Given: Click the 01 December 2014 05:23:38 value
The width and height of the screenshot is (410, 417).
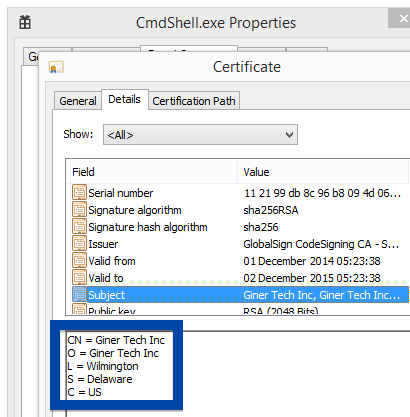Looking at the screenshot, I should [312, 261].
